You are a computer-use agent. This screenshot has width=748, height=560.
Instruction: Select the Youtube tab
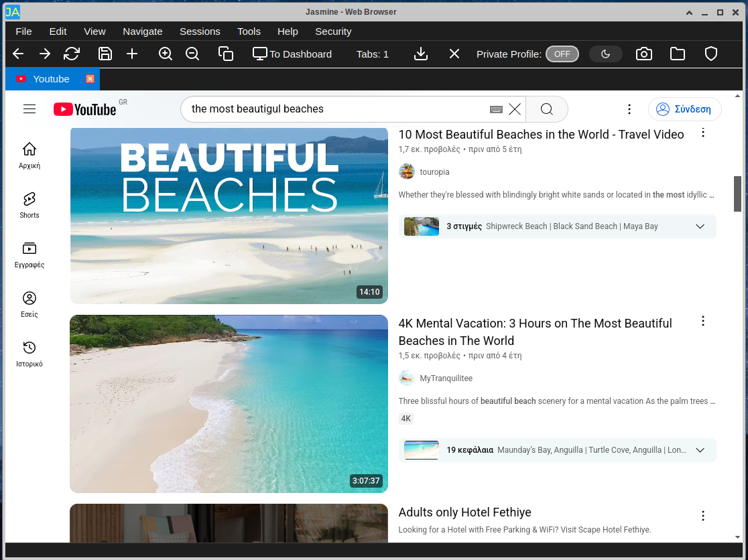point(52,79)
